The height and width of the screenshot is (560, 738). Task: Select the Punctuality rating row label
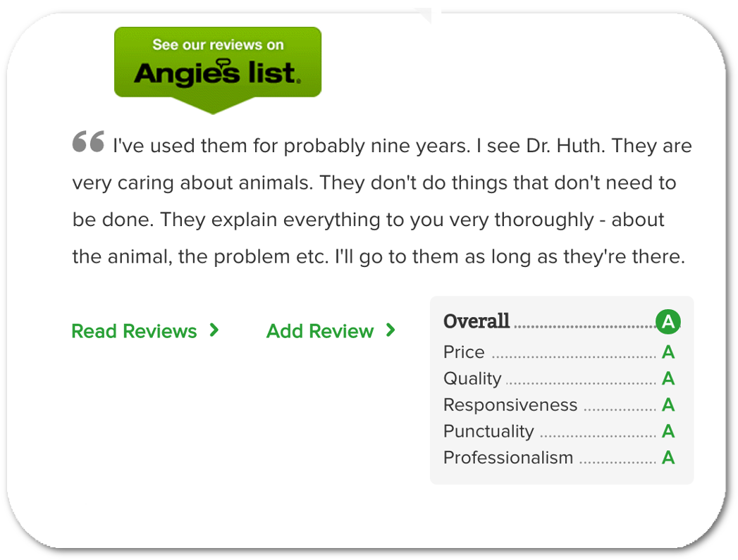(x=488, y=432)
